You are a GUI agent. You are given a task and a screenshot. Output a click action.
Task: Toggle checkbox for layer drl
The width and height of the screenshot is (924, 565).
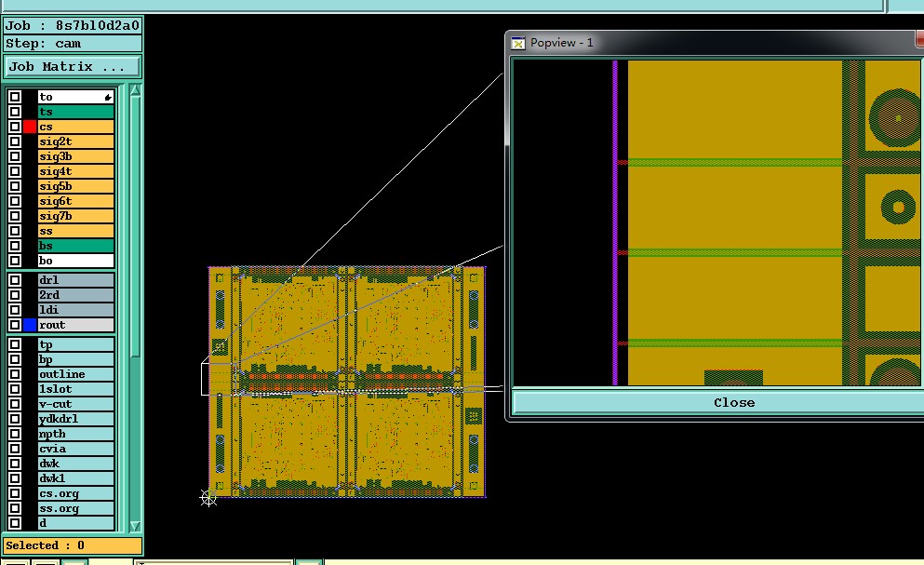pyautogui.click(x=15, y=280)
